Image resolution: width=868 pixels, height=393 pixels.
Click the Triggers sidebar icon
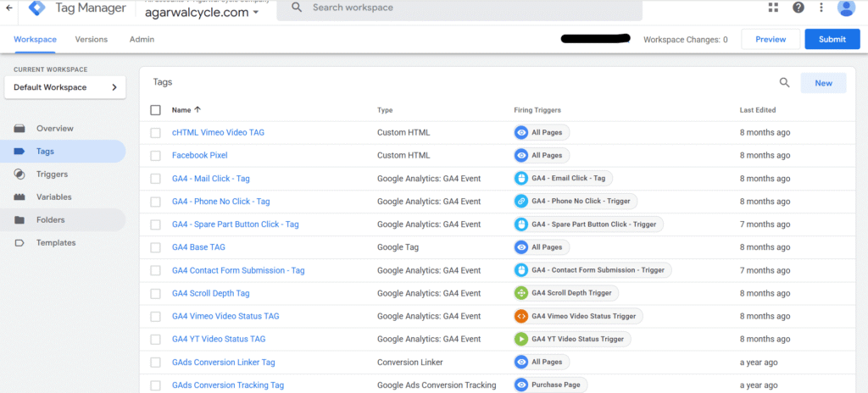tap(20, 174)
